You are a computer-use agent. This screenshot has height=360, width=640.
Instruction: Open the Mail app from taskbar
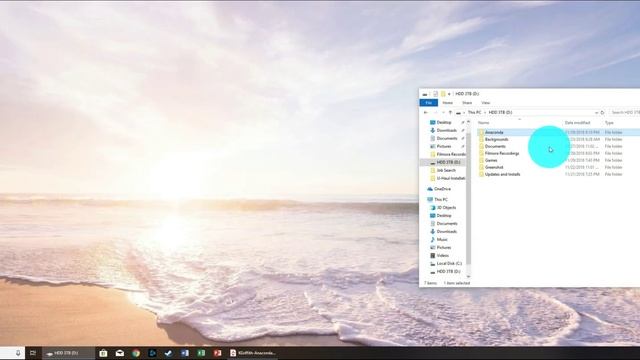pos(120,353)
